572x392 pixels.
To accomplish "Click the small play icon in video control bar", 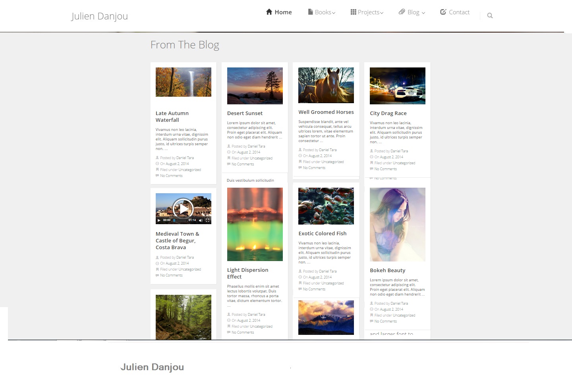I will [159, 220].
